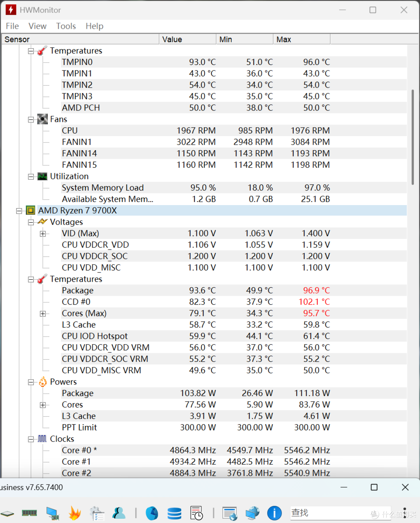
Task: Collapse the CPU Temperatures group
Action: pyautogui.click(x=31, y=279)
